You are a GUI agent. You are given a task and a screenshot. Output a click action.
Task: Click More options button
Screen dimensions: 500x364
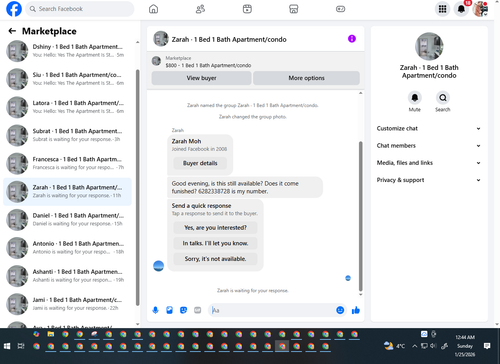coord(306,78)
